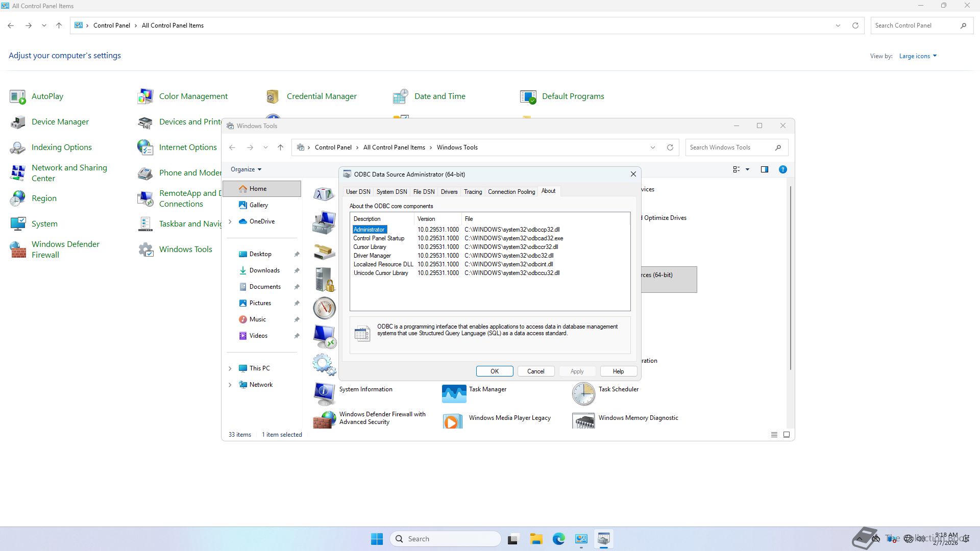Click Windows Tools help question icon

[x=782, y=169]
